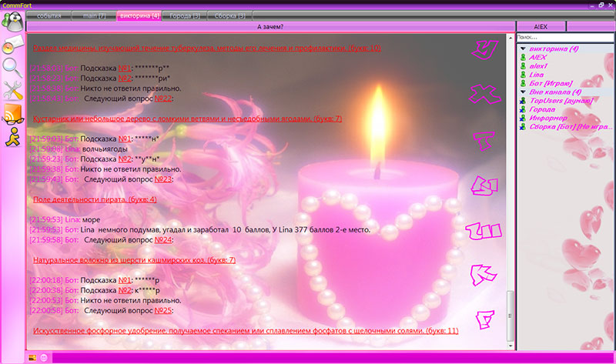Collapse the викторина (4) user group
Image resolution: width=616 pixels, height=364 pixels.
coord(523,49)
